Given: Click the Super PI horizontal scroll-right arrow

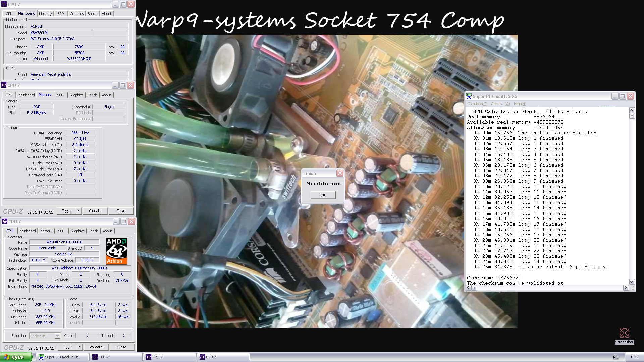Looking at the screenshot, I should pos(626,288).
